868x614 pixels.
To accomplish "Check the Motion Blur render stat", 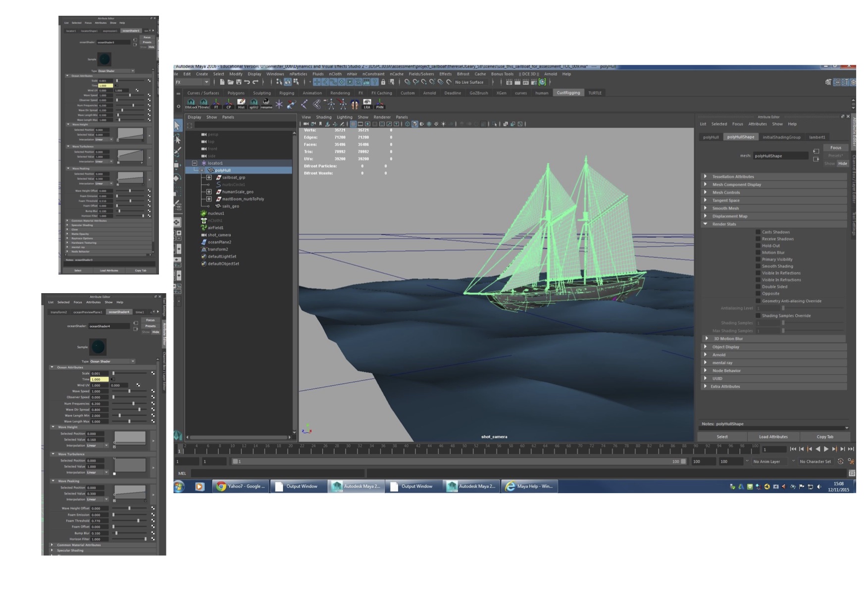I will (x=758, y=253).
